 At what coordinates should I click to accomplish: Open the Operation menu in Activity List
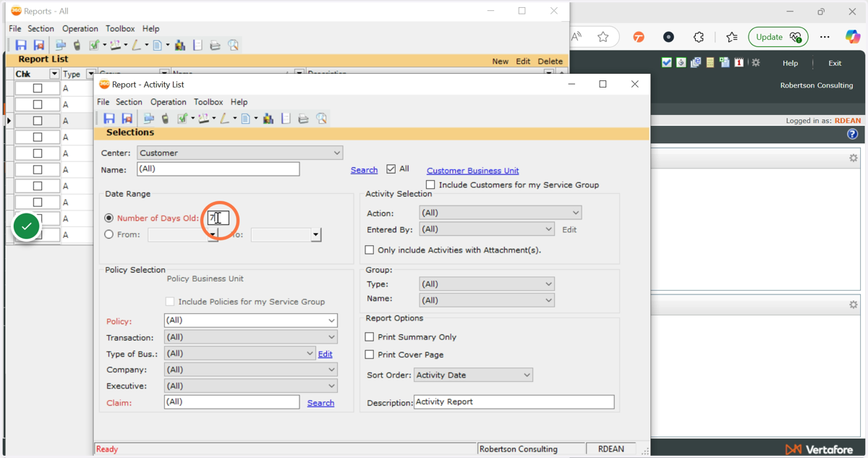pyautogui.click(x=168, y=102)
